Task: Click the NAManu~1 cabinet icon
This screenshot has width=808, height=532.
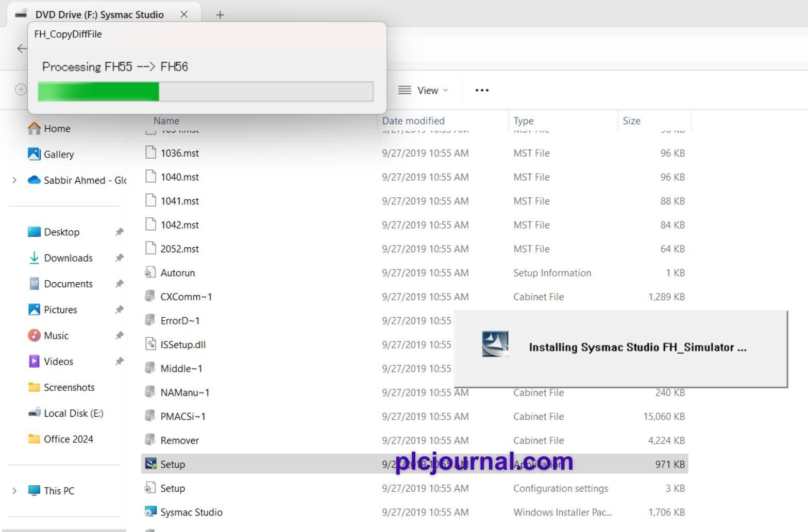Action: (150, 392)
